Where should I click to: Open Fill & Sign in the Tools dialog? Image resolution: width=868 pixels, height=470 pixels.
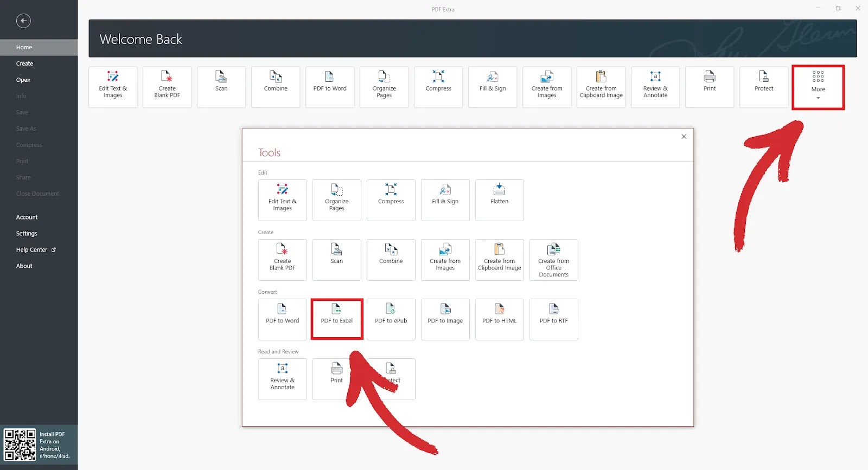pyautogui.click(x=445, y=200)
